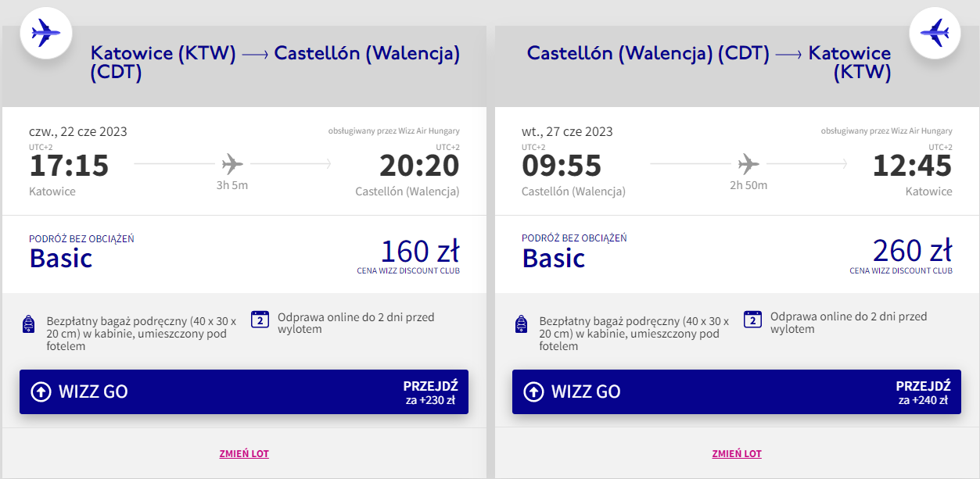Click the outbound flight plane badge icon
The image size is (980, 479).
[x=45, y=33]
